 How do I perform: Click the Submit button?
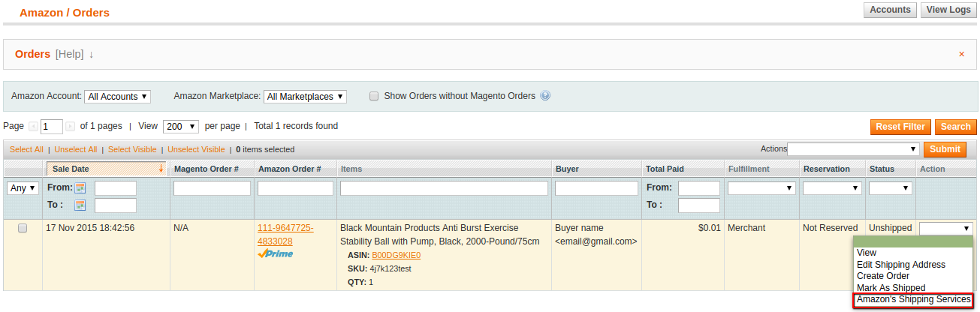pos(945,149)
